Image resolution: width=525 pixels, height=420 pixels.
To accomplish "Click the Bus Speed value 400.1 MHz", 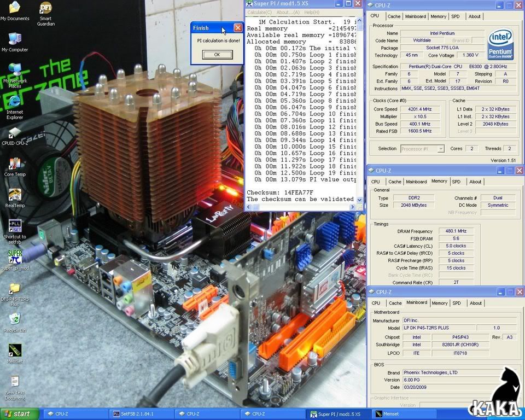I will click(x=420, y=124).
